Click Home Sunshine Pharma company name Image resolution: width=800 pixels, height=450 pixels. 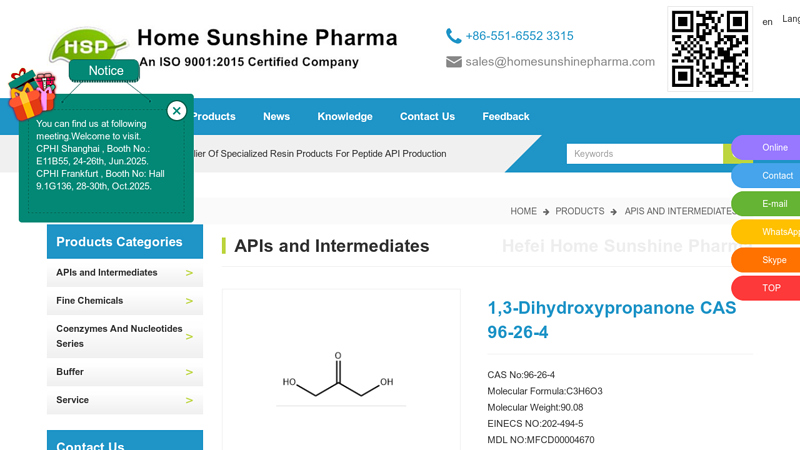click(x=267, y=38)
